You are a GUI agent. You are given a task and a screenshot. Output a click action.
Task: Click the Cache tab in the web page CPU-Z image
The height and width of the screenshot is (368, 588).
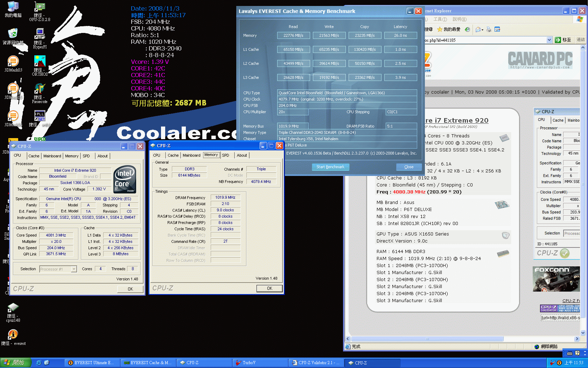(558, 120)
